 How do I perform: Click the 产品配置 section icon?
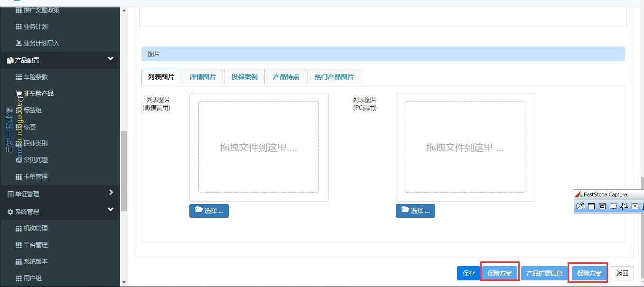coord(10,61)
